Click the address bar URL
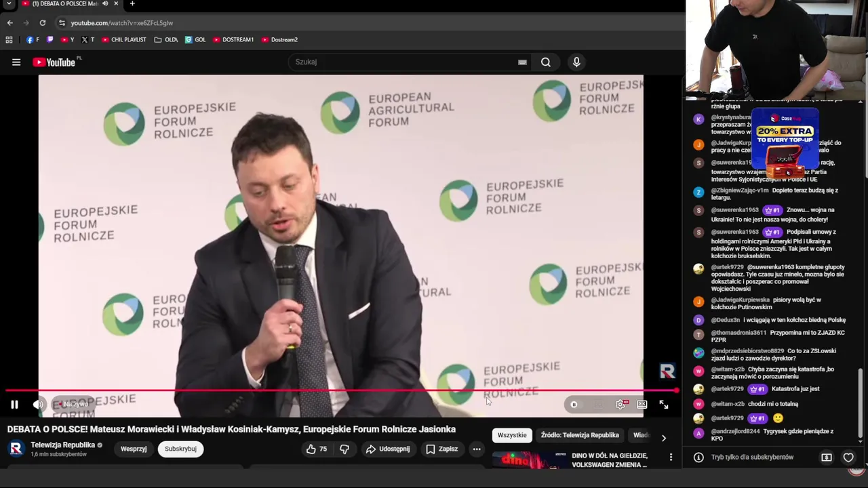The image size is (868, 488). tap(122, 23)
